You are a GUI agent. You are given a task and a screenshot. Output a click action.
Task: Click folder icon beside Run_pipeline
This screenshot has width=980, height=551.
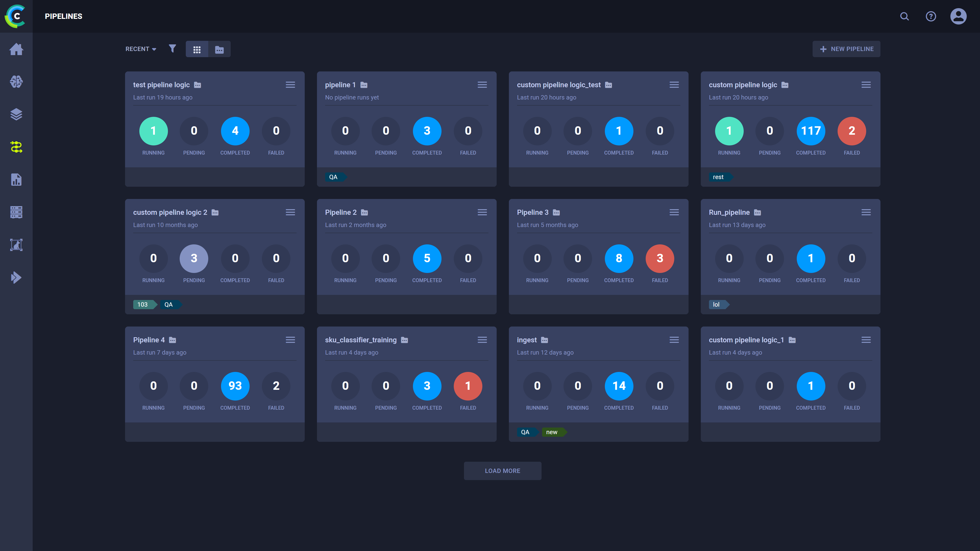(757, 212)
